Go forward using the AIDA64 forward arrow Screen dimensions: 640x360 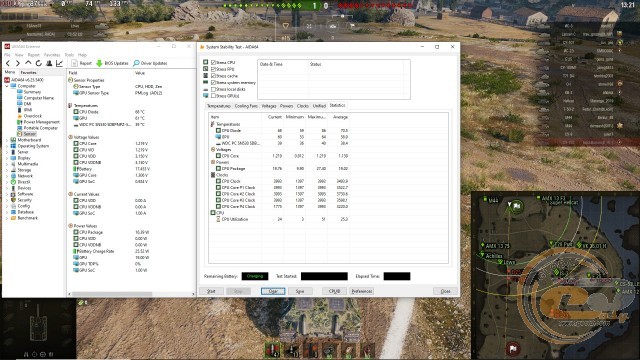coord(18,63)
